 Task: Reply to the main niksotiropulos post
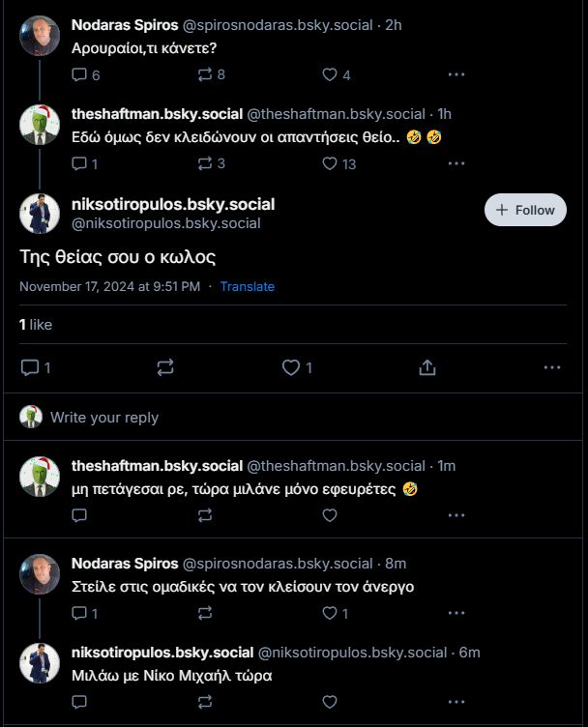pos(29,367)
